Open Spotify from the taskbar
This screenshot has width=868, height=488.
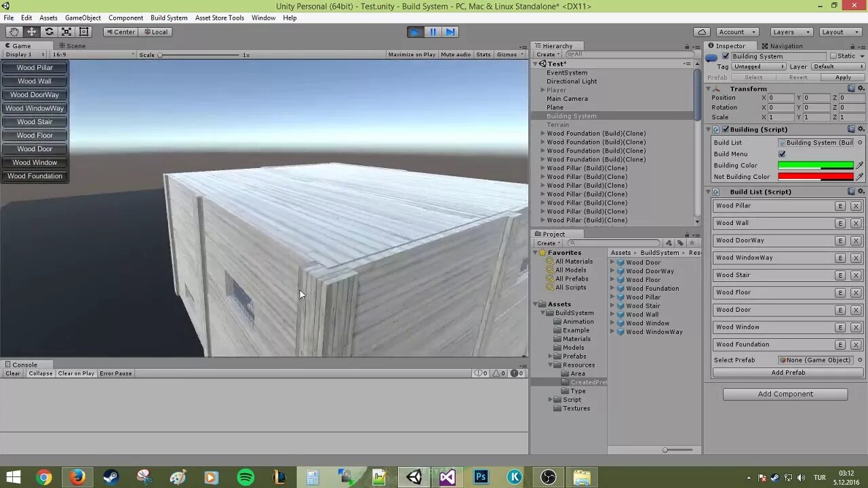[245, 477]
